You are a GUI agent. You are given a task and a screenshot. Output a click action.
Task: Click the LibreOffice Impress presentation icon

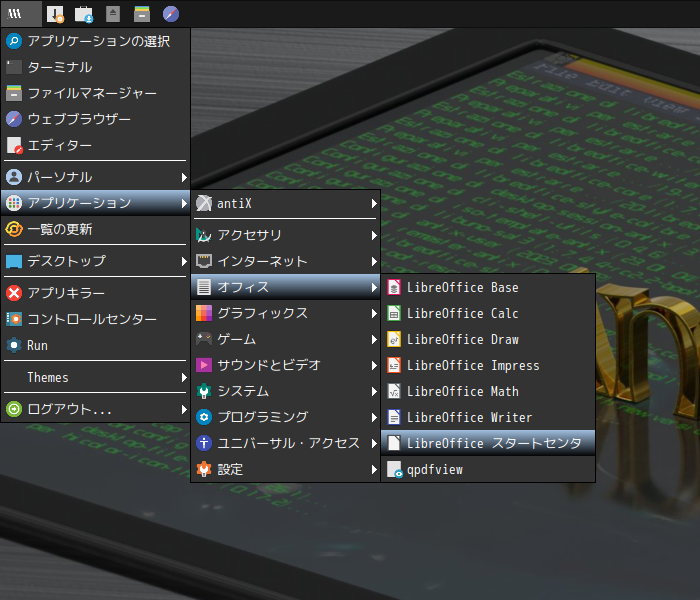(x=393, y=365)
